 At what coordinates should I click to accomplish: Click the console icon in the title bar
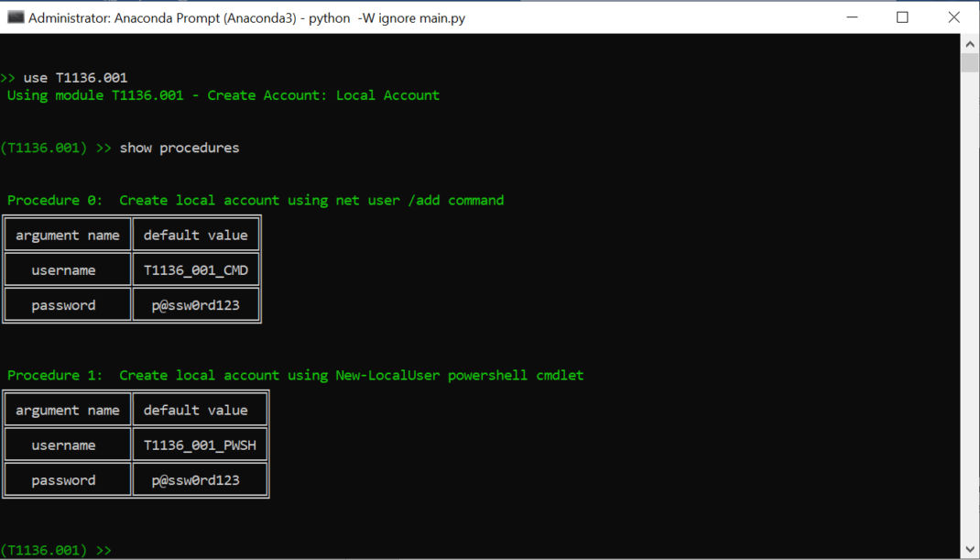[15, 17]
